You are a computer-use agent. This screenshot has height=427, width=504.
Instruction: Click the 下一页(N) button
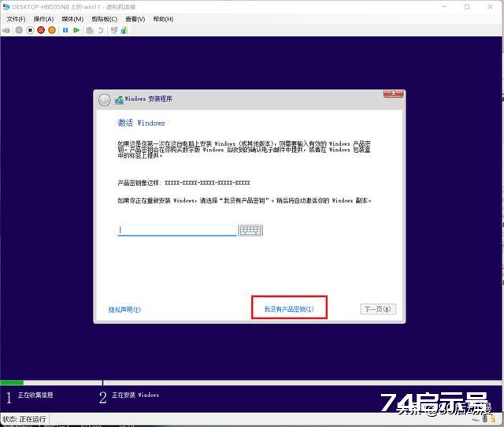click(378, 309)
